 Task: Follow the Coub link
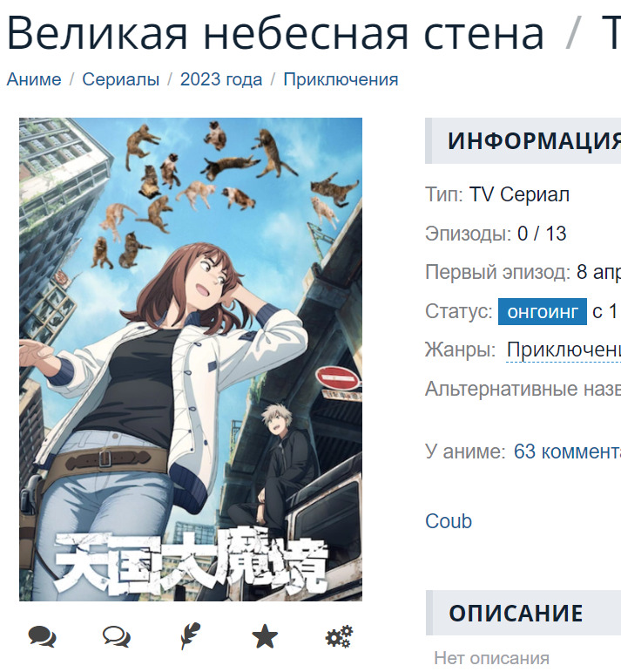pos(449,521)
